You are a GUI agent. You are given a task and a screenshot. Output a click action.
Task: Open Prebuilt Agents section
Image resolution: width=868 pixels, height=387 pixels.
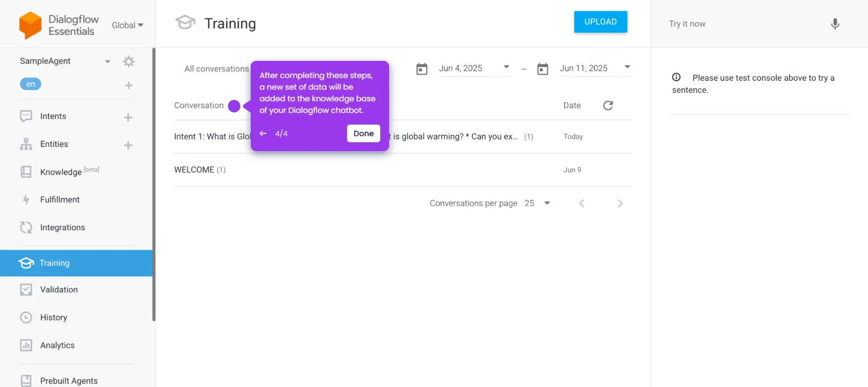pos(69,381)
